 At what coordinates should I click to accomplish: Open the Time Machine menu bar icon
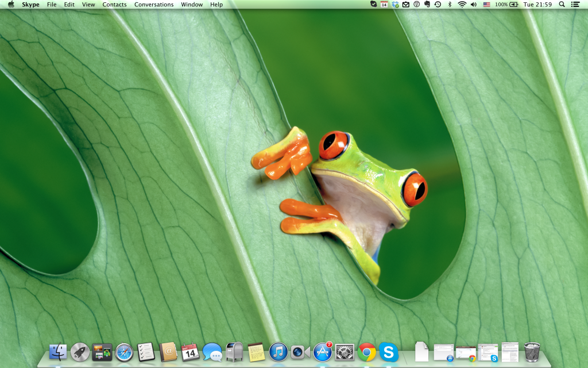pos(438,5)
